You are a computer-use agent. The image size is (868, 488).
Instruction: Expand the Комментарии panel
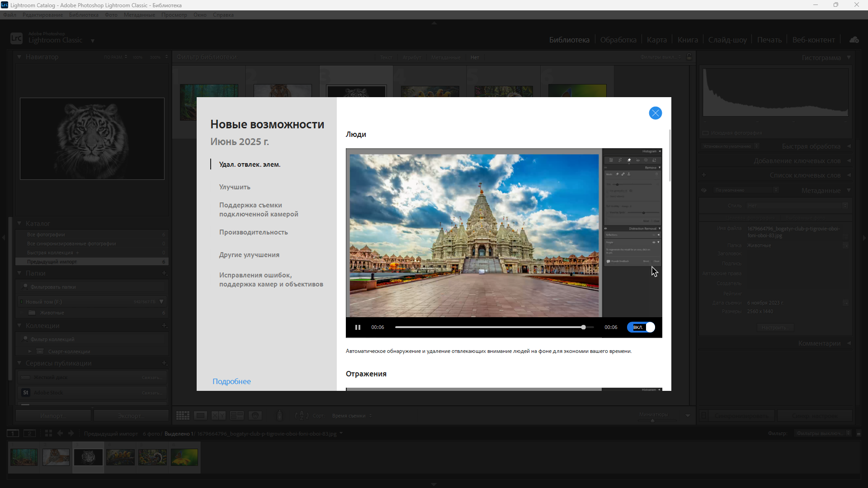[x=819, y=343]
